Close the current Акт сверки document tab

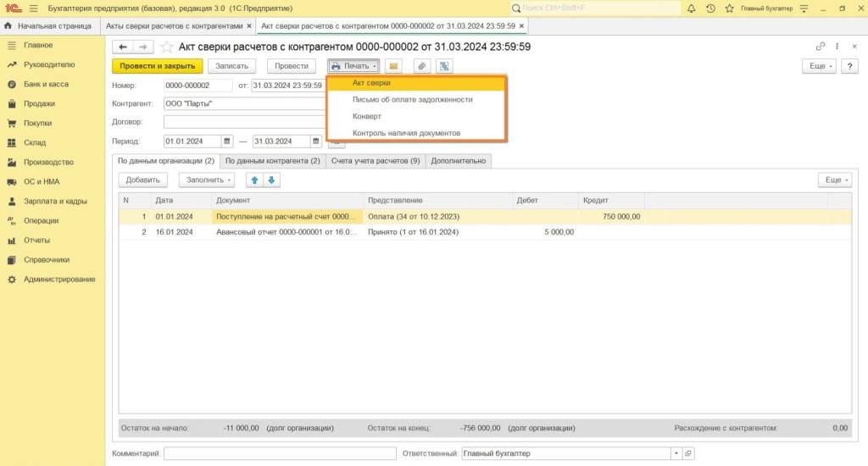coord(521,26)
